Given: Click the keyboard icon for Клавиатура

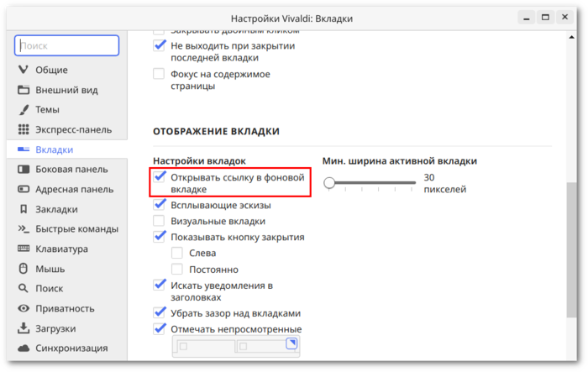Looking at the screenshot, I should [x=24, y=249].
